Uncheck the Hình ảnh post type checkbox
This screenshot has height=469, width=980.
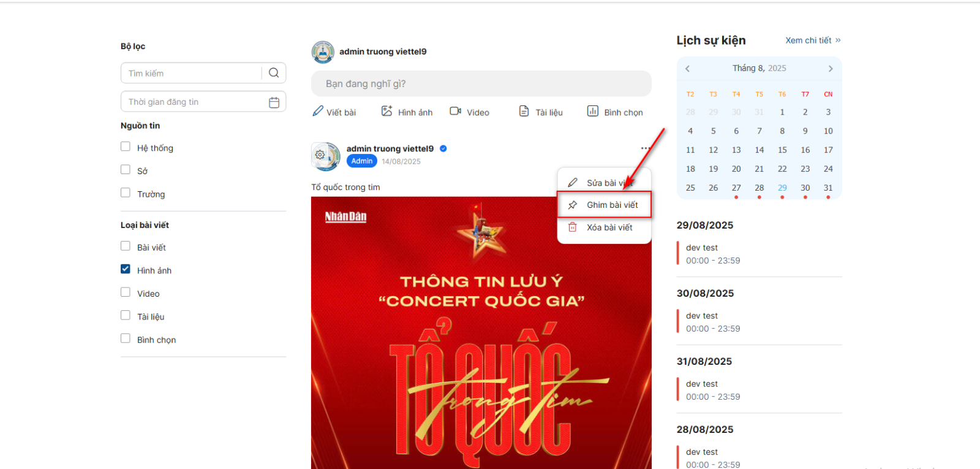pos(126,269)
